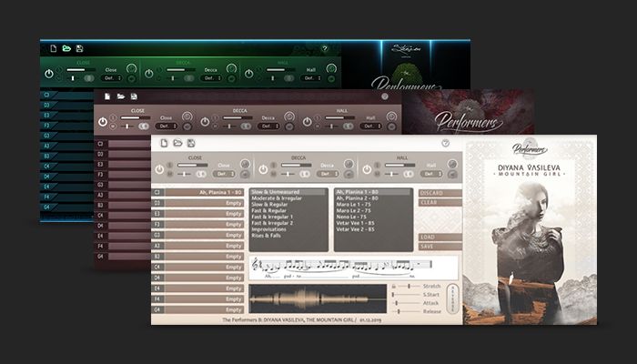
Task: Open CLOSE Def. dropdown in green window
Action: coord(111,78)
